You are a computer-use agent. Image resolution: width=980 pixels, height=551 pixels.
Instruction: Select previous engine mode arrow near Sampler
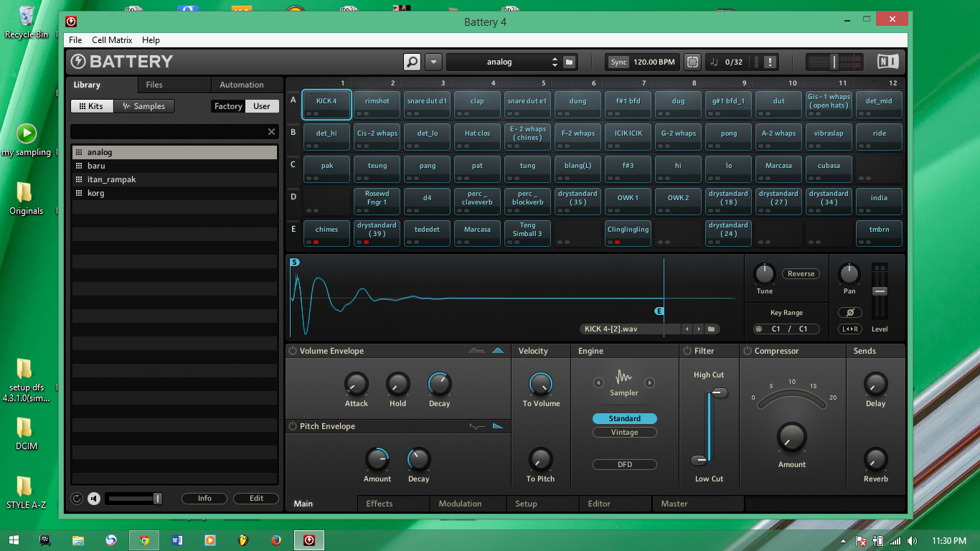coord(598,382)
